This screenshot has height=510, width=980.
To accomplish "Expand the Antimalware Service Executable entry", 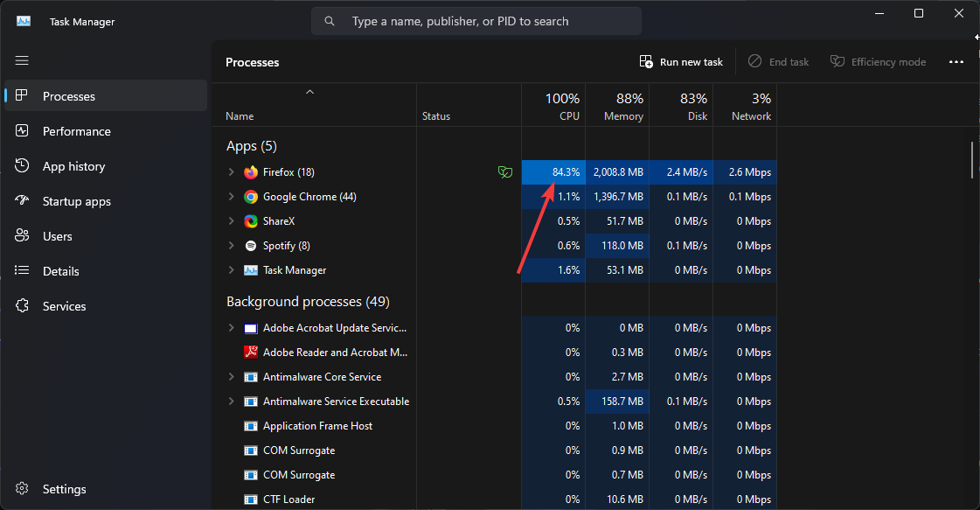I will point(232,402).
